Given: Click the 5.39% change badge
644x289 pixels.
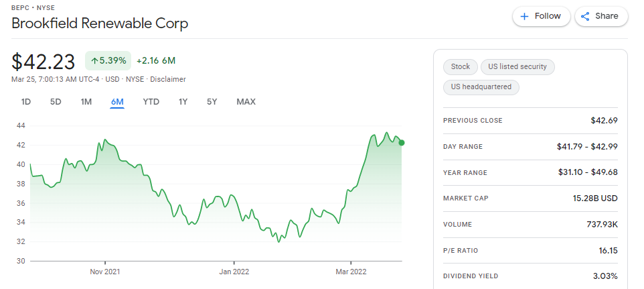Looking at the screenshot, I should pos(108,61).
